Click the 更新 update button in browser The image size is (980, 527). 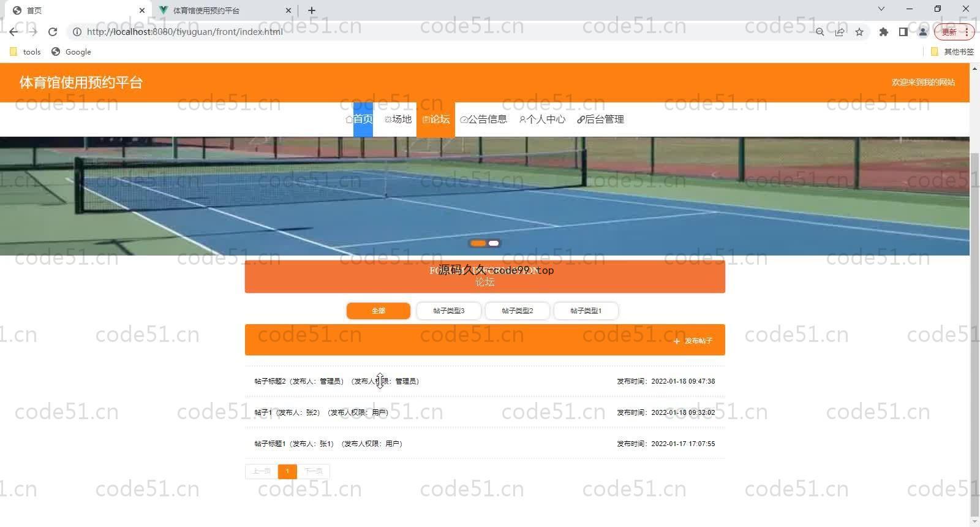[x=954, y=32]
